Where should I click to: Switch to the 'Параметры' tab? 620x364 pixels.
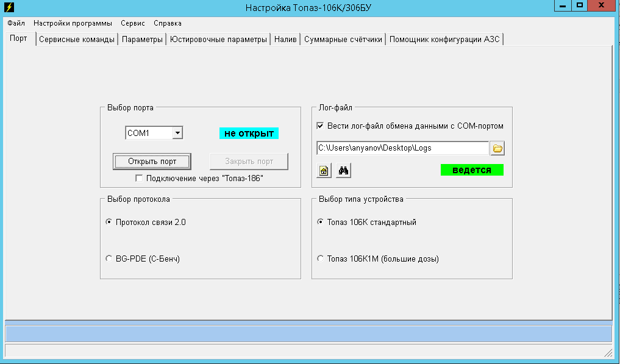click(142, 39)
